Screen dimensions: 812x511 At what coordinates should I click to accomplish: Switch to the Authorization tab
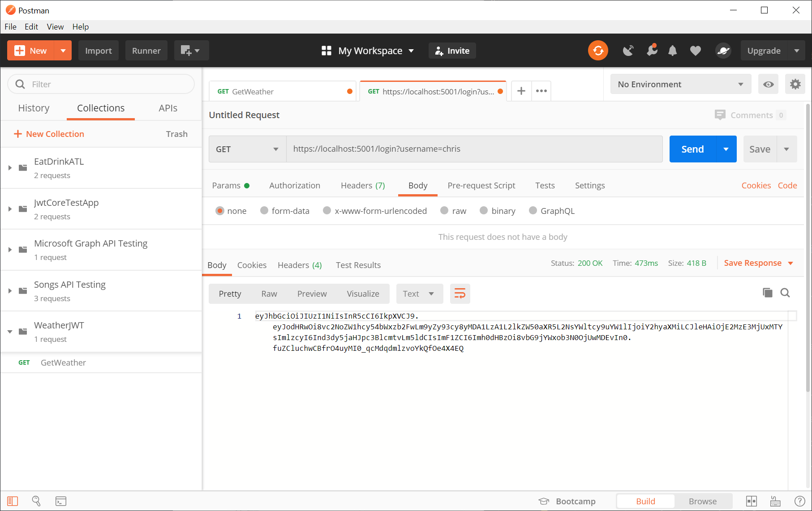point(294,185)
